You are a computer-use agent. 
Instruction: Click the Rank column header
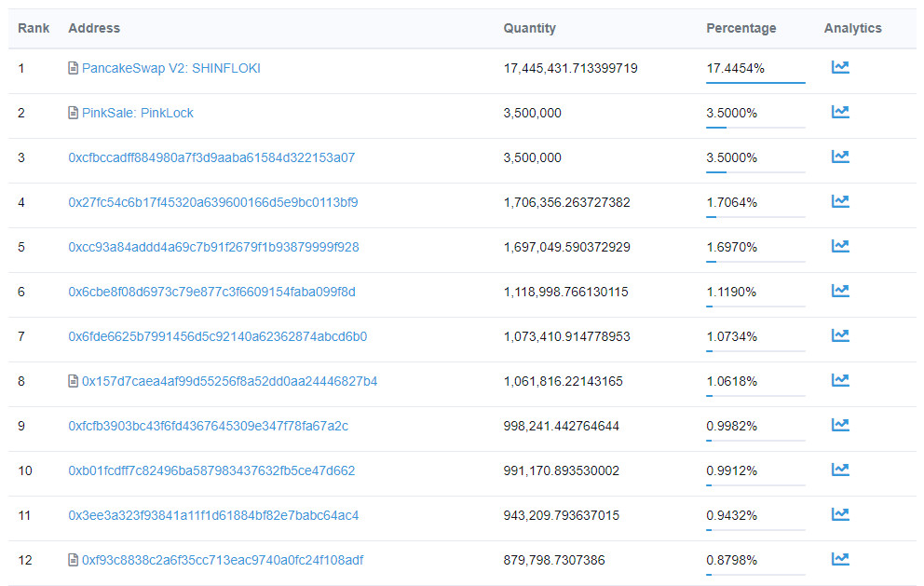point(34,28)
